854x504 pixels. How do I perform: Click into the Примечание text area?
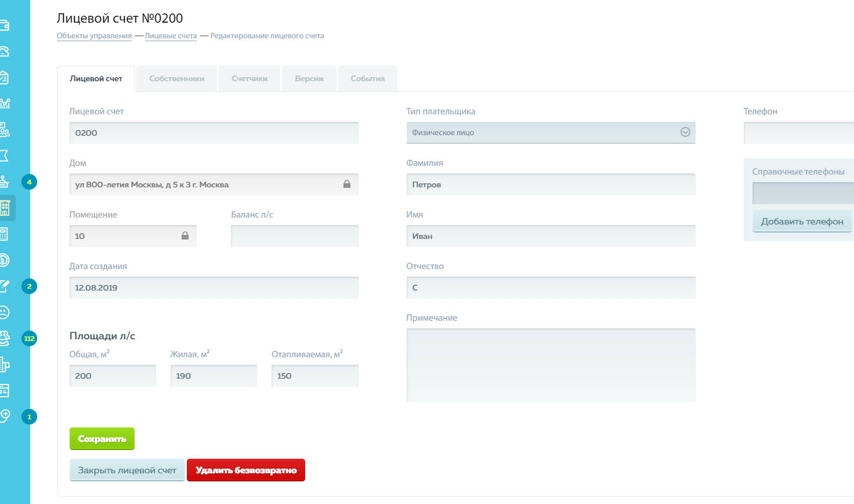pyautogui.click(x=550, y=365)
